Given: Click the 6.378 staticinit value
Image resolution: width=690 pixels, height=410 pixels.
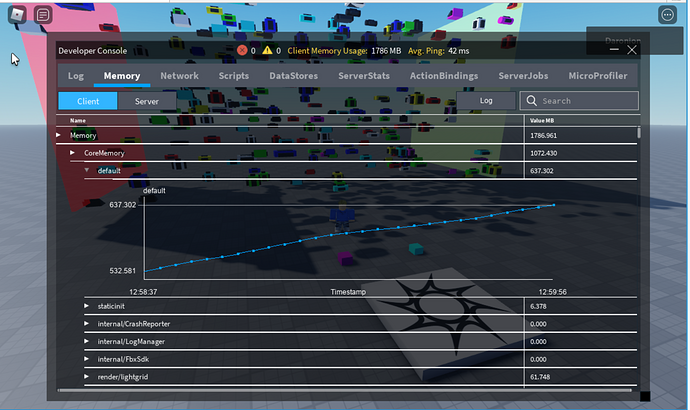Looking at the screenshot, I should click(538, 306).
